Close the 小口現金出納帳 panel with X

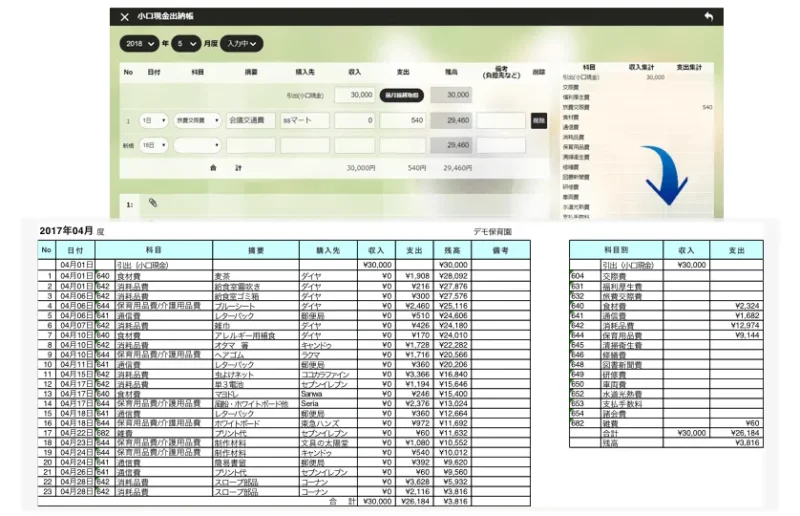124,17
